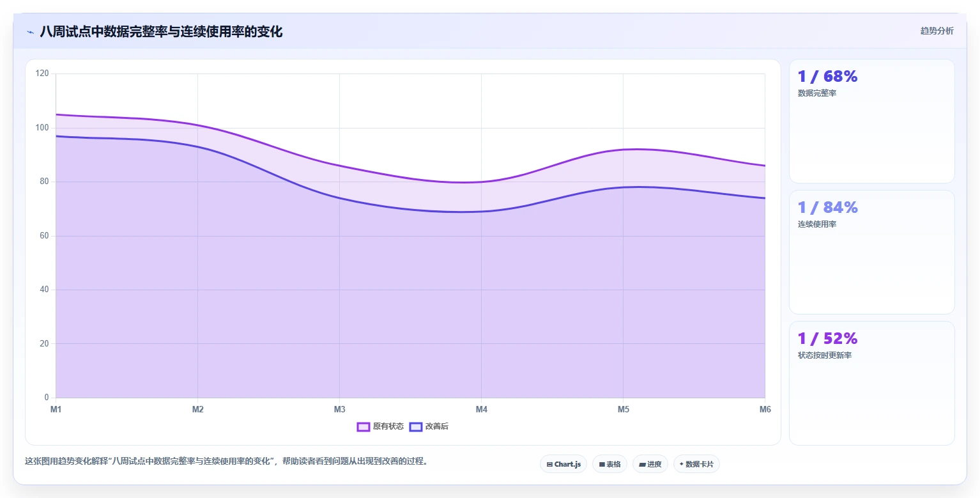Click the 表格 tag
This screenshot has height=498, width=980.
click(x=609, y=464)
